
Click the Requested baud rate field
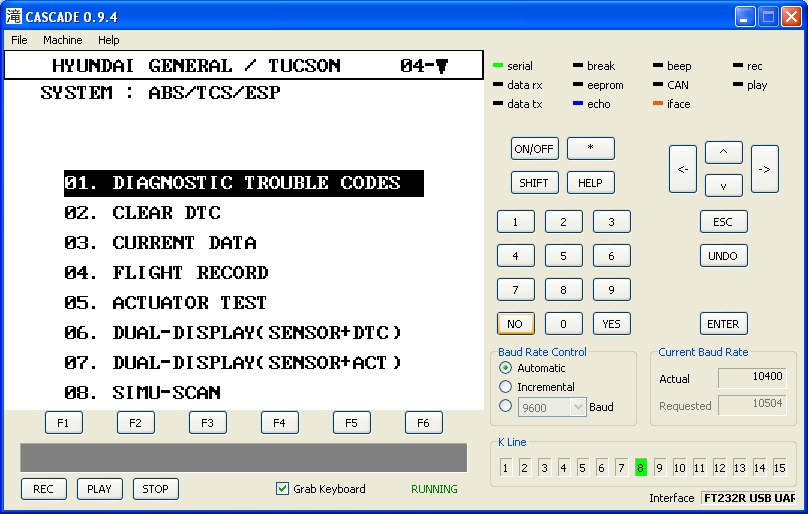[752, 405]
